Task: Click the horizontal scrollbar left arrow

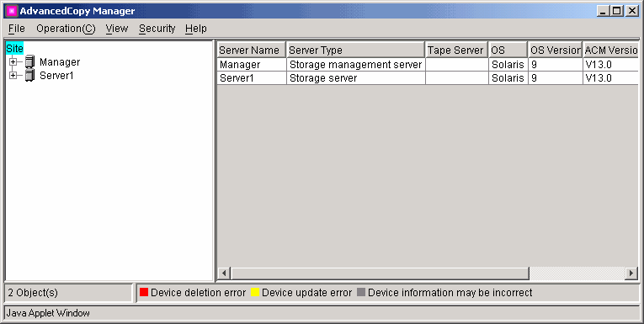Action: tap(224, 273)
